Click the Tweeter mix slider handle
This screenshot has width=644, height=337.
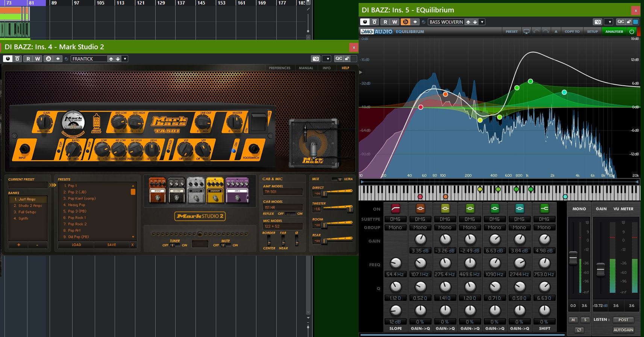click(349, 209)
